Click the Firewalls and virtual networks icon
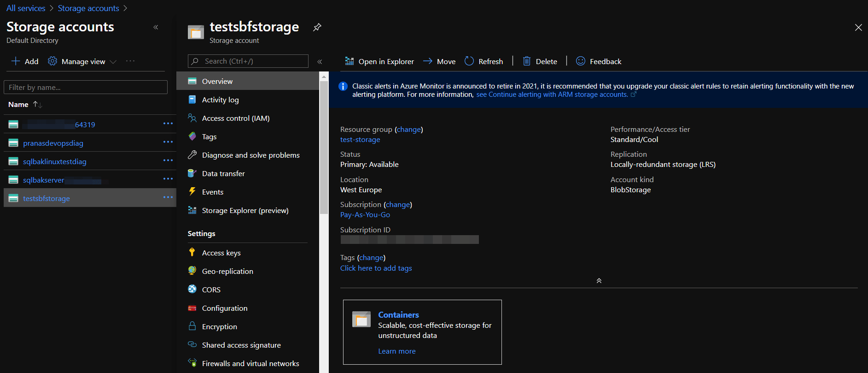The width and height of the screenshot is (868, 373). pyautogui.click(x=192, y=363)
